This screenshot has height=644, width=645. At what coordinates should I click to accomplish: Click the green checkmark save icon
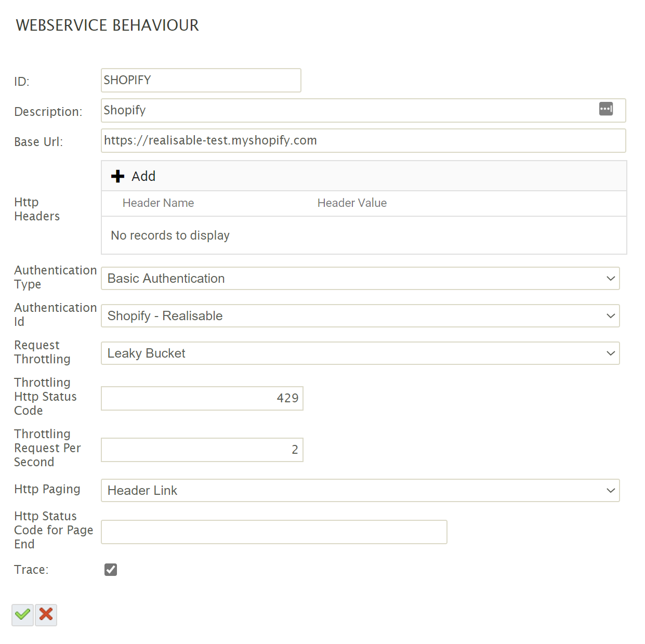[x=22, y=615]
